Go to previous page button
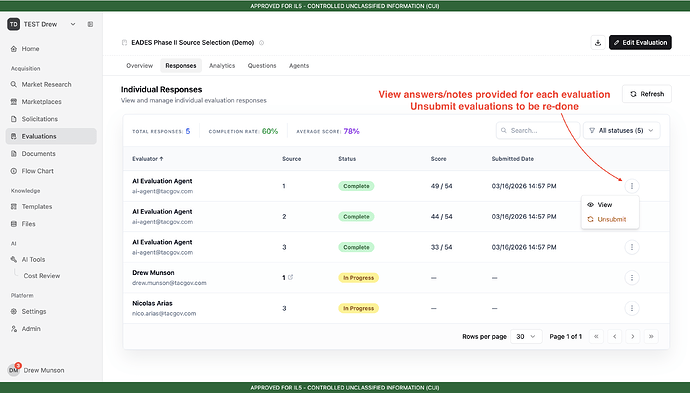 coord(614,337)
